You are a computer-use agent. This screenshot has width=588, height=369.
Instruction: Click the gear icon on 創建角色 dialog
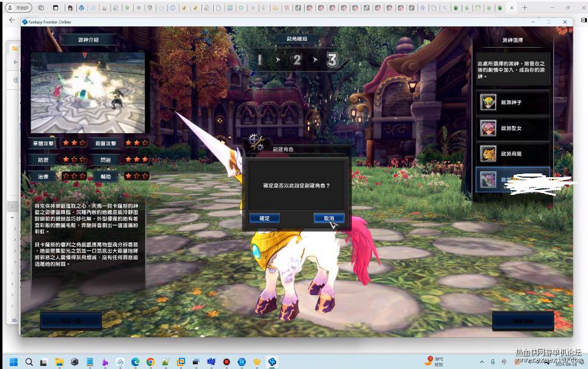256,142
